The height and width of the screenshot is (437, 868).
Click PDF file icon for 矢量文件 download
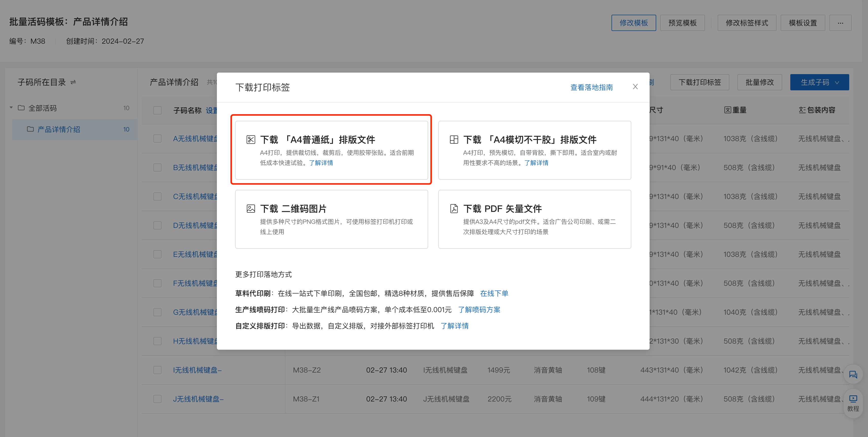(x=454, y=209)
